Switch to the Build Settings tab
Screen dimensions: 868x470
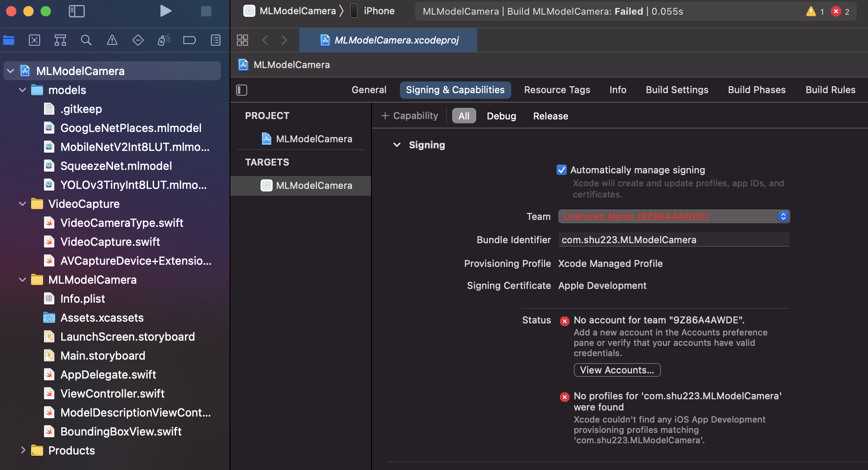coord(677,90)
